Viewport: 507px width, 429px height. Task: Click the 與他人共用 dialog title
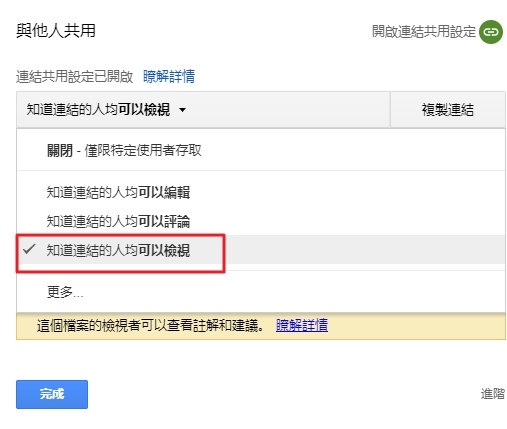56,31
